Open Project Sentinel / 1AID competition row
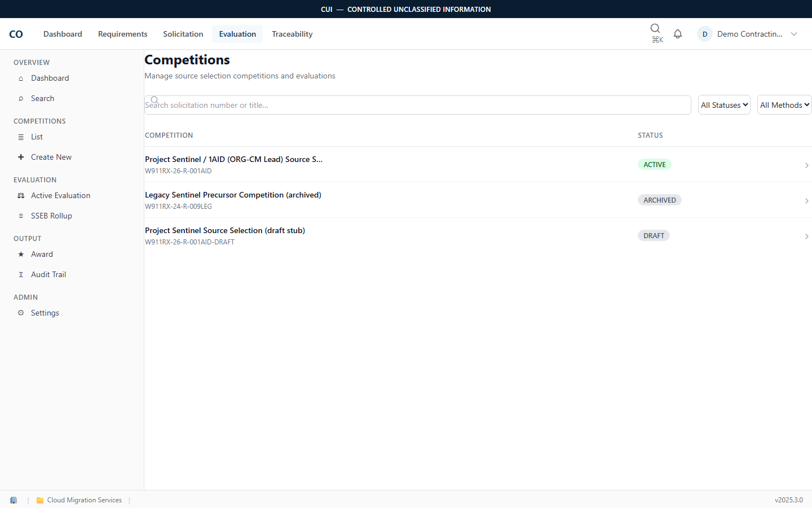The image size is (812, 508). pos(478,164)
